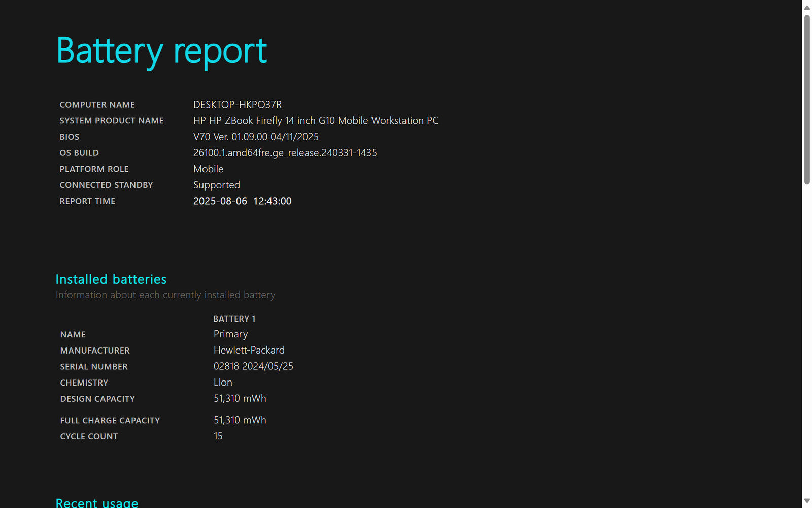Click the full charge capacity 51,310 mWh value

[x=240, y=420]
